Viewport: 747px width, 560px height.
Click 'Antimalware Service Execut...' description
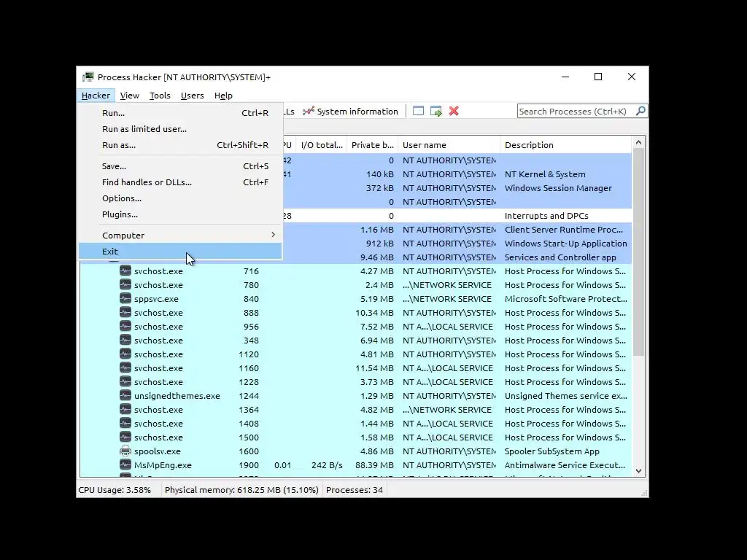point(565,464)
